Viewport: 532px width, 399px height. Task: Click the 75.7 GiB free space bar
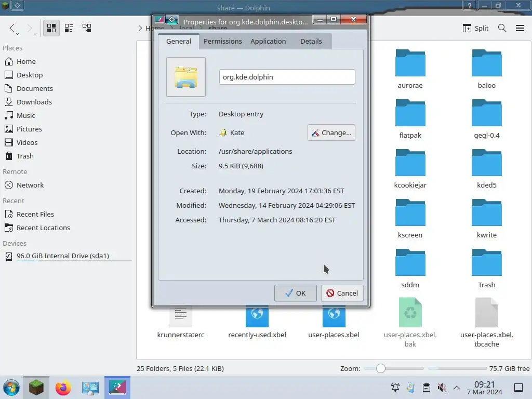click(x=457, y=368)
